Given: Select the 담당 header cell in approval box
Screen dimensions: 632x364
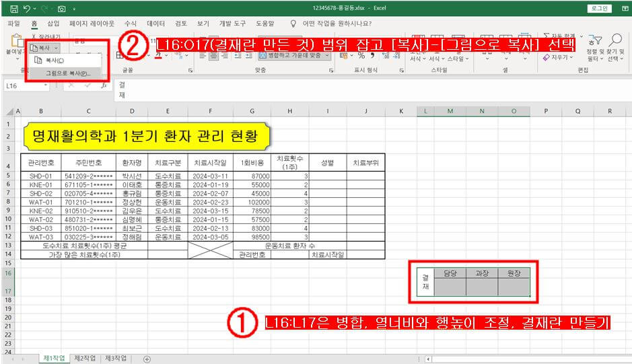Looking at the screenshot, I should tap(450, 273).
